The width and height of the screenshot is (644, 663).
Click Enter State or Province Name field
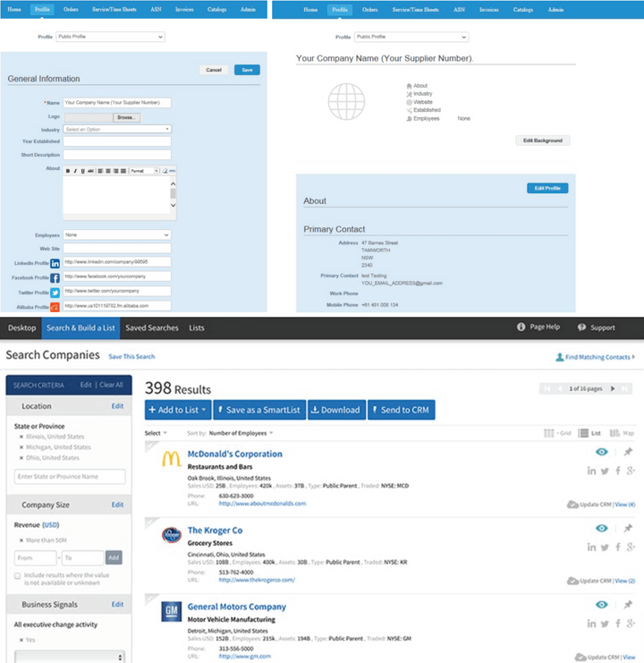point(70,477)
